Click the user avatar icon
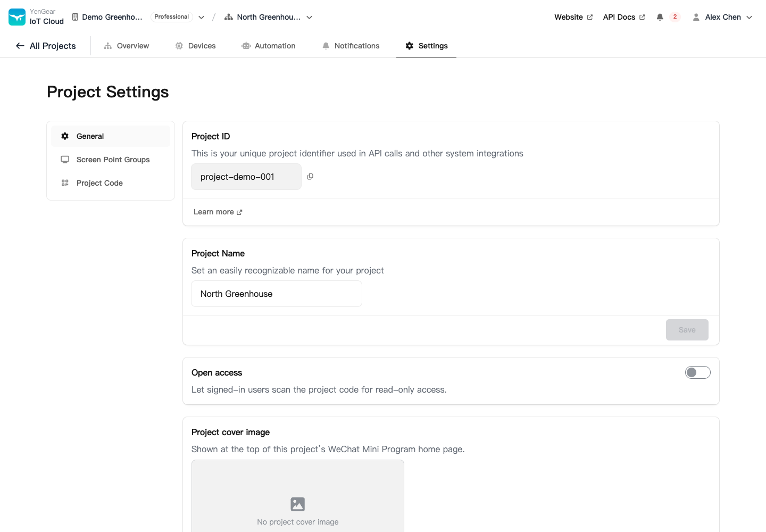This screenshot has width=766, height=532. pyautogui.click(x=696, y=17)
